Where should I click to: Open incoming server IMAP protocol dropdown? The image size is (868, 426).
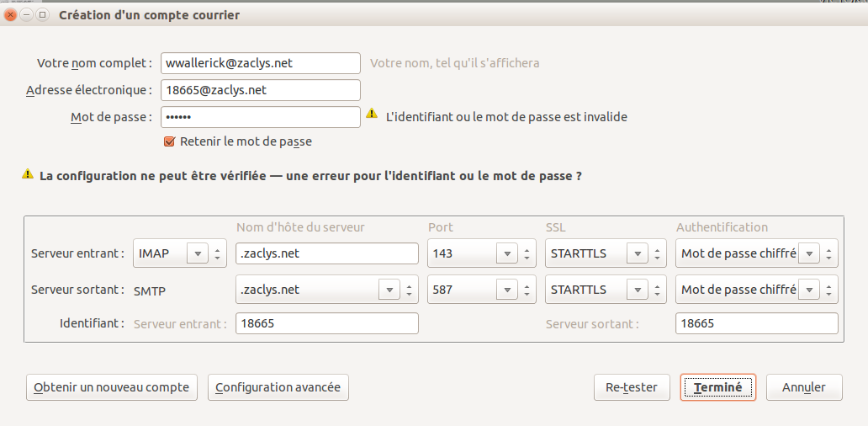pos(198,253)
